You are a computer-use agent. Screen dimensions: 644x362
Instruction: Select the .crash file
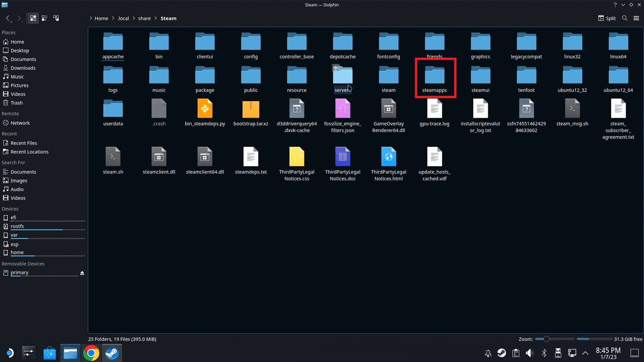coord(159,113)
